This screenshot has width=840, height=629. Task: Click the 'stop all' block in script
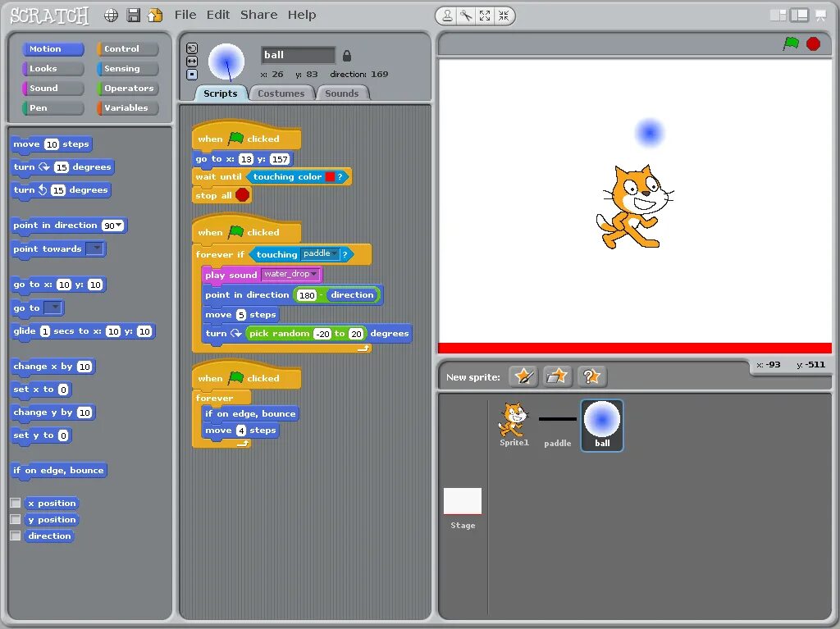click(x=221, y=195)
